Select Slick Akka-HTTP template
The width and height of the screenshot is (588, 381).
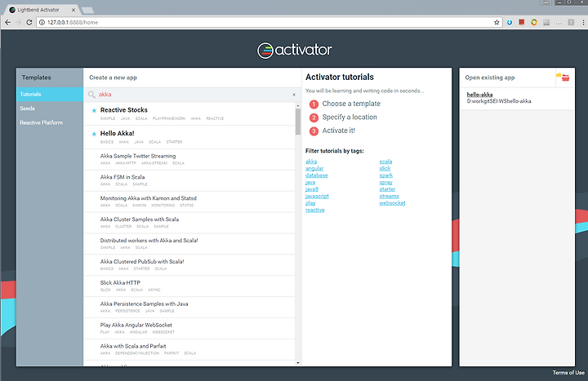click(189, 286)
